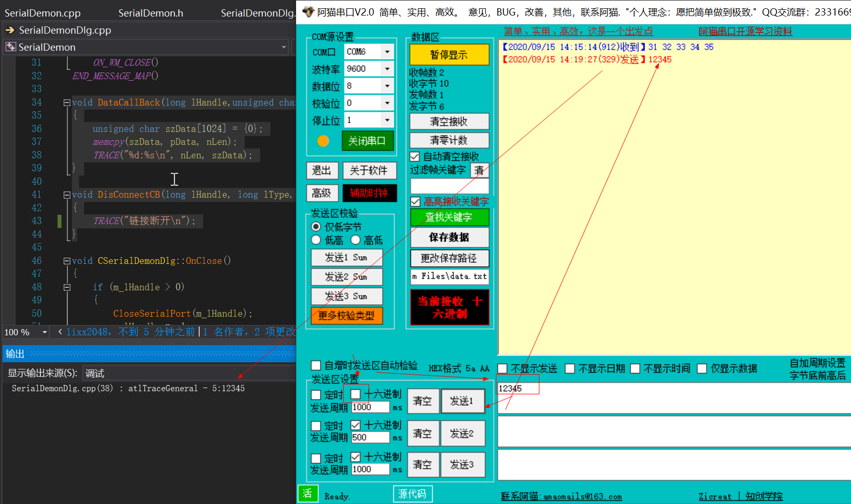Screen dimensions: 851x504
Task: Check the 仅显示数据 checkbox
Action: [x=702, y=368]
